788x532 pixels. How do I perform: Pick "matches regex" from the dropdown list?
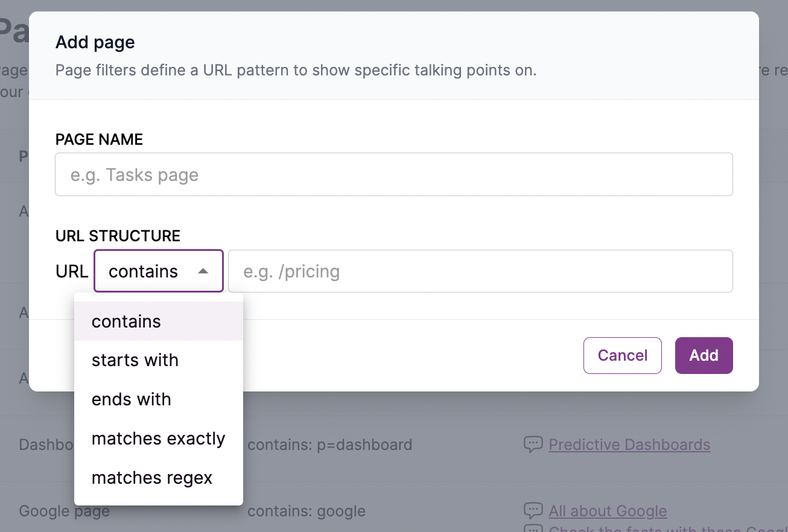pos(151,477)
